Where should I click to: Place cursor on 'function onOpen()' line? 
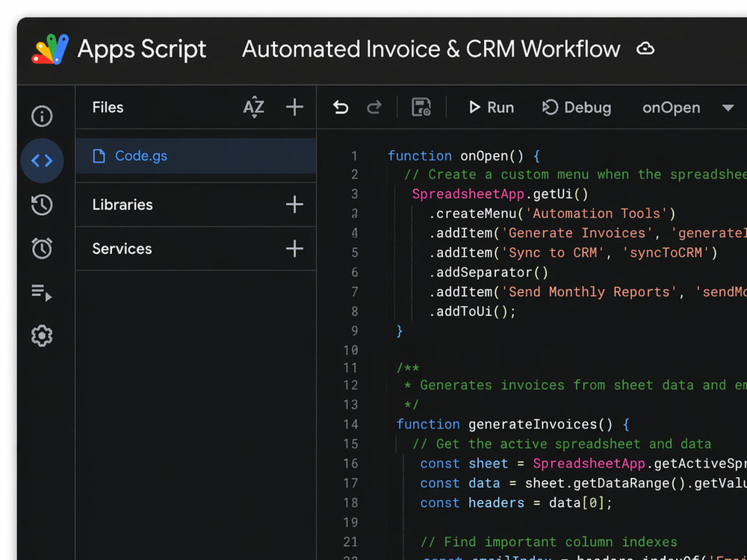[x=464, y=156]
